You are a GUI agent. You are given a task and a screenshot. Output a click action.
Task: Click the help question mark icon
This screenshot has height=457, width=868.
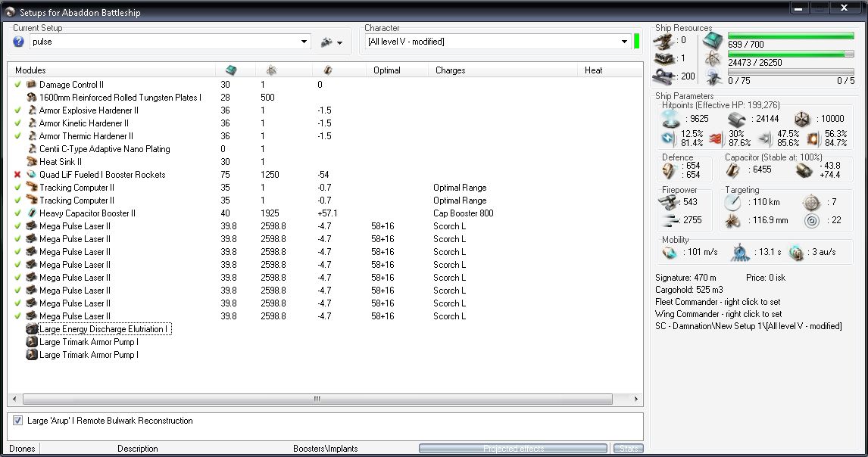coord(18,42)
